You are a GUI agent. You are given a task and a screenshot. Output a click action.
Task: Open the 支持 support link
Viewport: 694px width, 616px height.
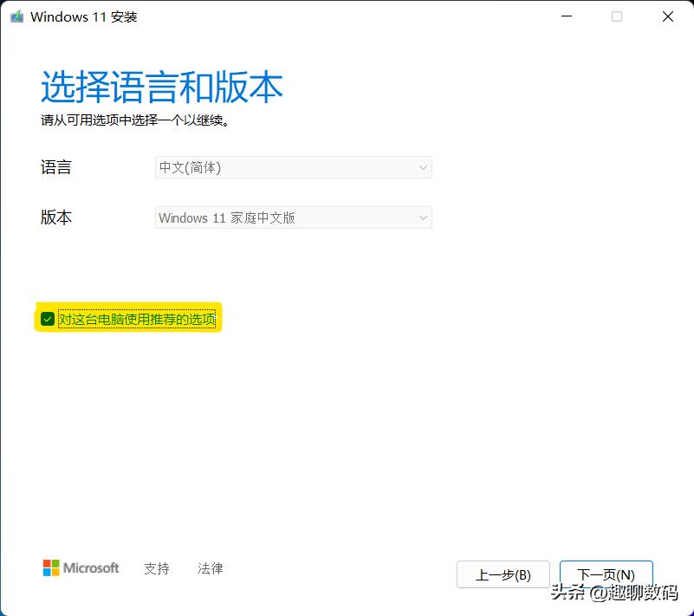[157, 568]
